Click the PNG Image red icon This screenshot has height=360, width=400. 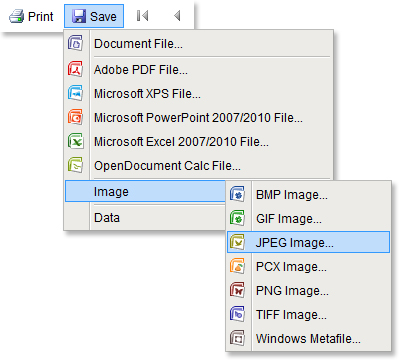point(238,290)
